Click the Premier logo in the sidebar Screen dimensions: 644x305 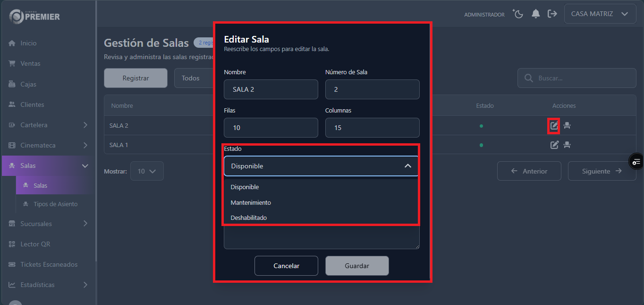33,16
